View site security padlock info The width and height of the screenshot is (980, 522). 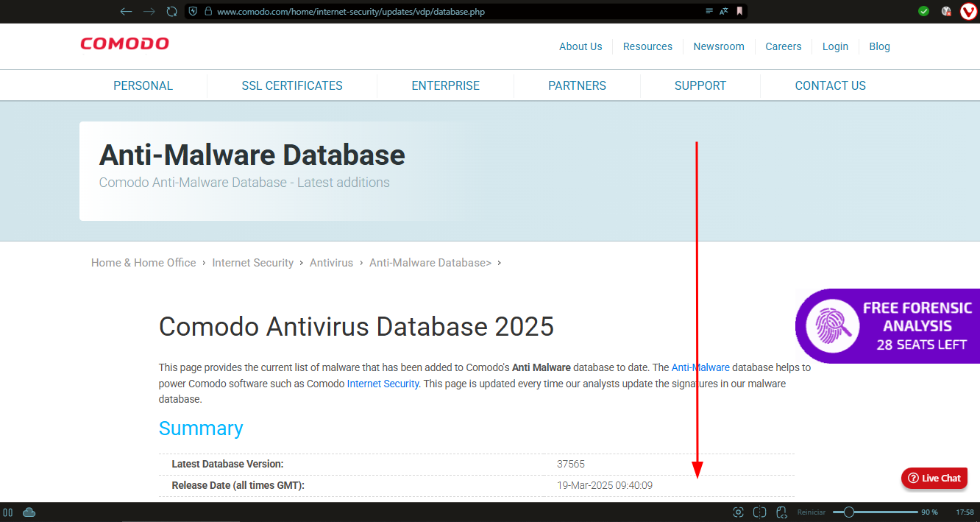208,11
